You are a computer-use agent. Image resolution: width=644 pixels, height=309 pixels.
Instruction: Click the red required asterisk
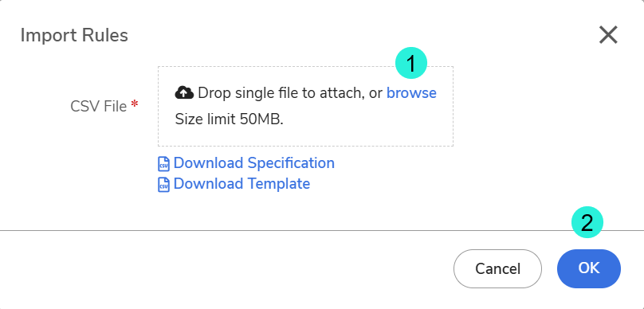tap(135, 104)
